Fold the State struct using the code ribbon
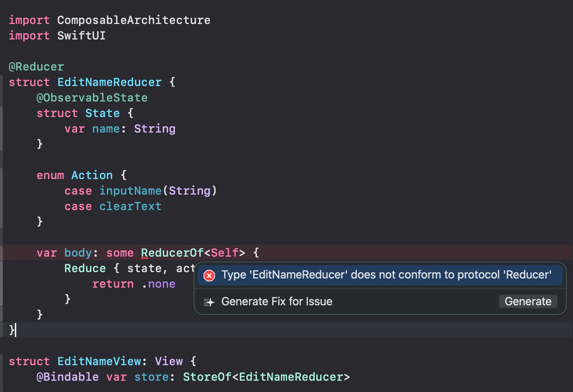 pyautogui.click(x=1, y=113)
